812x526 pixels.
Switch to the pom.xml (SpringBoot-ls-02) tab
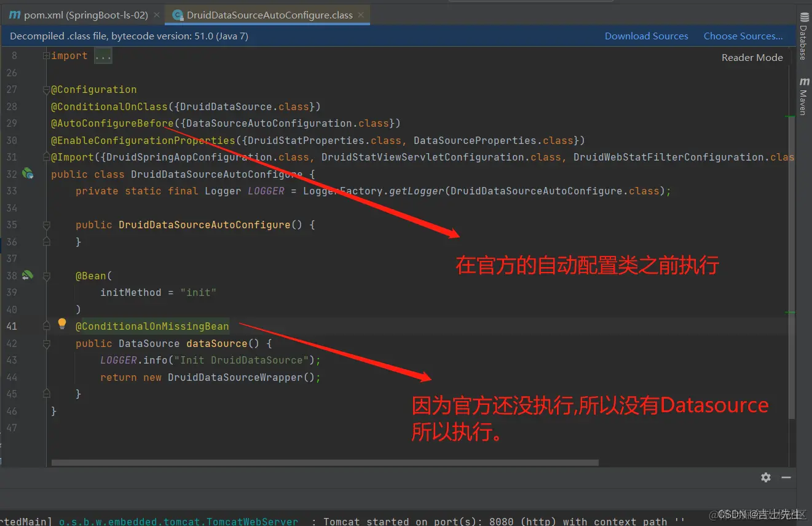[x=85, y=14]
